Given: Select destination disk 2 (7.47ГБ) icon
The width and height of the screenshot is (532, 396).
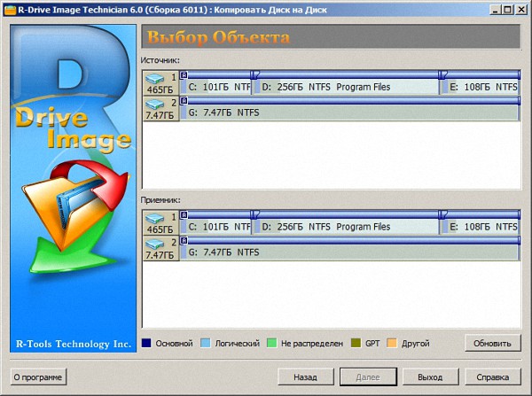Looking at the screenshot, I should tap(160, 248).
